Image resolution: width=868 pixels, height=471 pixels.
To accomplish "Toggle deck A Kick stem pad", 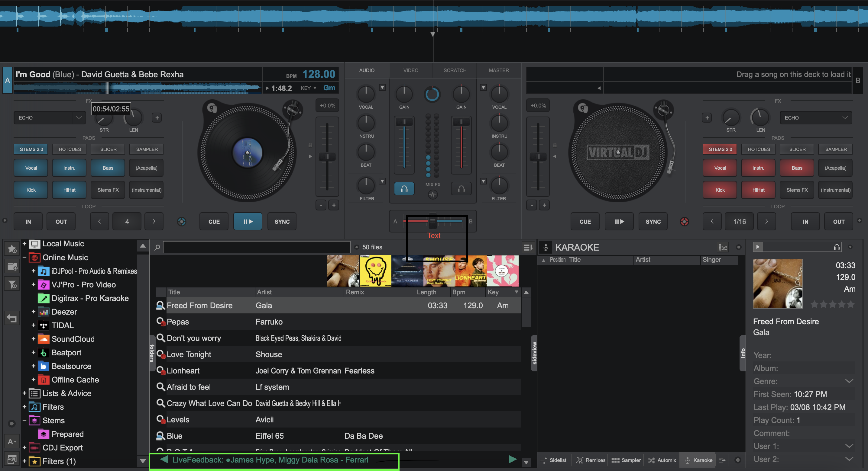I will (x=31, y=190).
